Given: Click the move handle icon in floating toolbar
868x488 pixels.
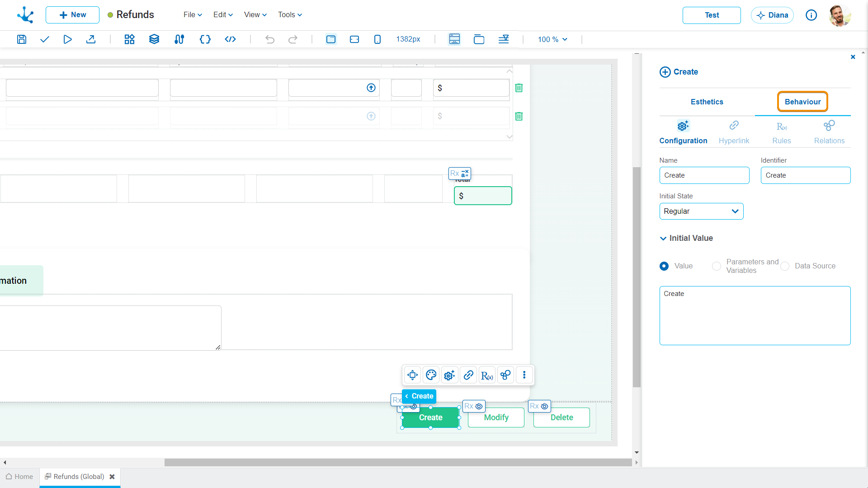Looking at the screenshot, I should point(413,375).
